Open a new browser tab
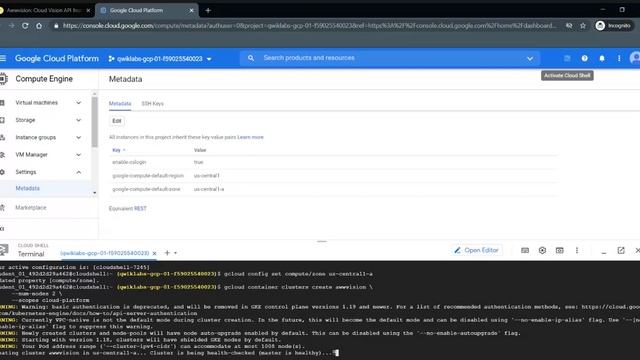 (208, 11)
